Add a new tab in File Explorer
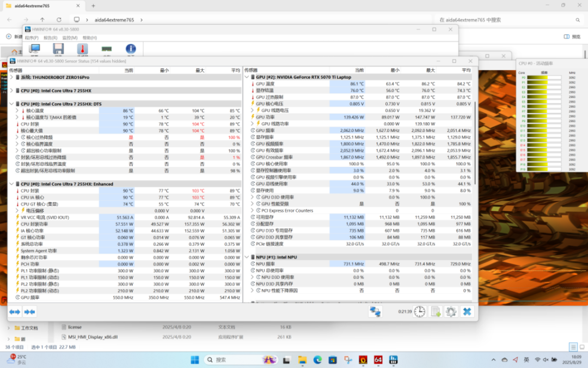This screenshot has height=368, width=588. point(94,5)
